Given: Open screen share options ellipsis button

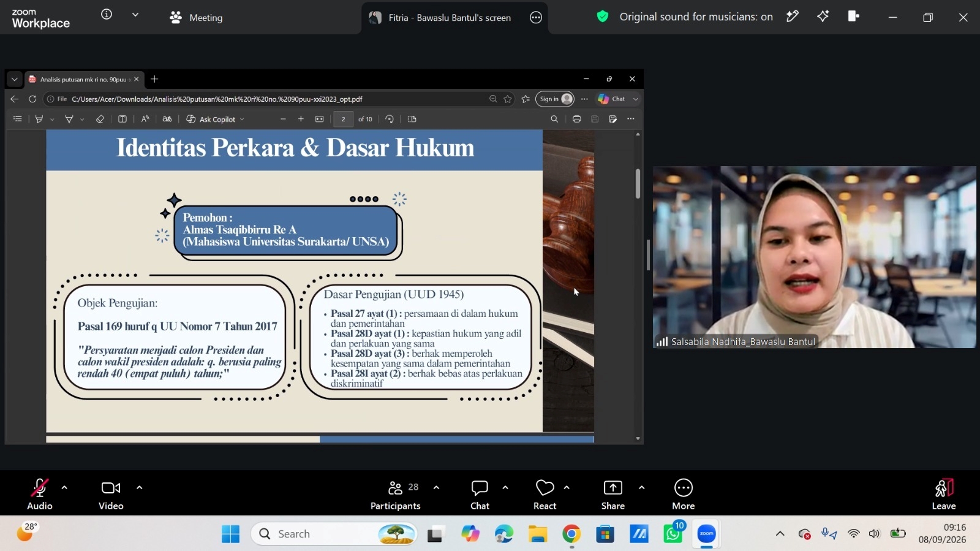Looking at the screenshot, I should (x=536, y=18).
